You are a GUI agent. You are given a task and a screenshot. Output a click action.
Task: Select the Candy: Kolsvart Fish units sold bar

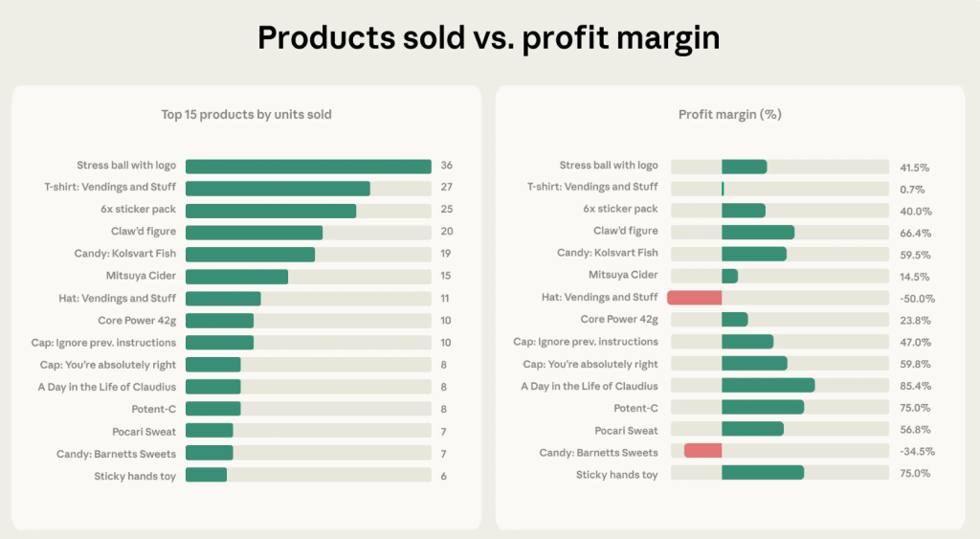tap(250, 255)
